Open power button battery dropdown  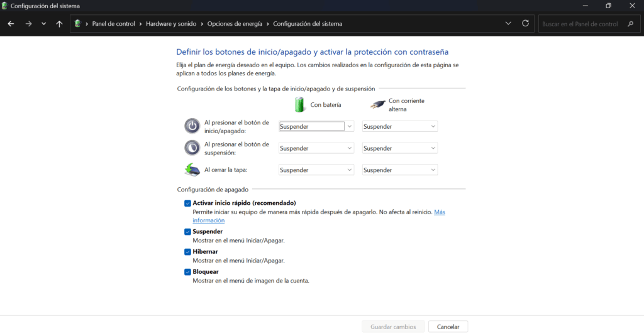point(316,126)
